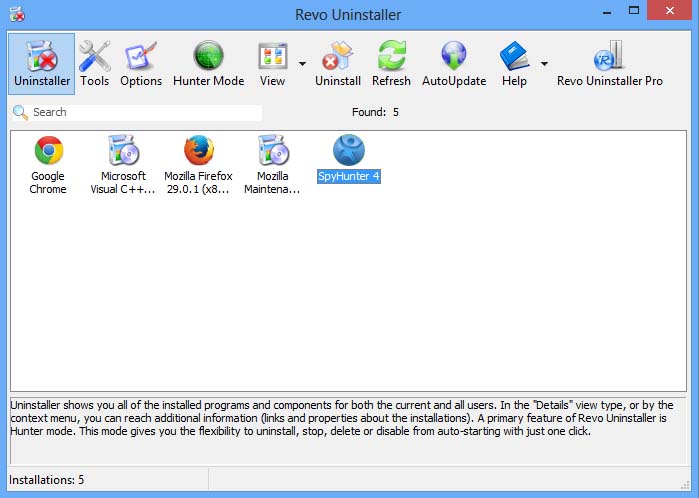Expand the View dropdown arrow
Image resolution: width=699 pixels, height=498 pixels.
[x=302, y=64]
